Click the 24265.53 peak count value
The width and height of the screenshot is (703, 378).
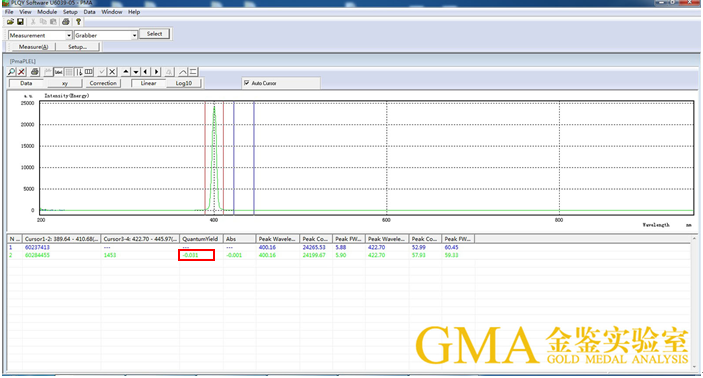(314, 248)
